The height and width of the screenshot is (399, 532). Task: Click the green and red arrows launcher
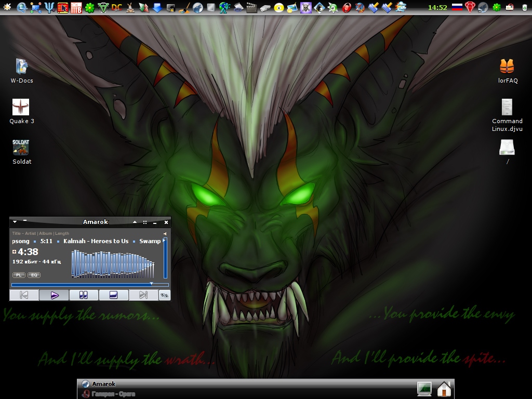(143, 7)
